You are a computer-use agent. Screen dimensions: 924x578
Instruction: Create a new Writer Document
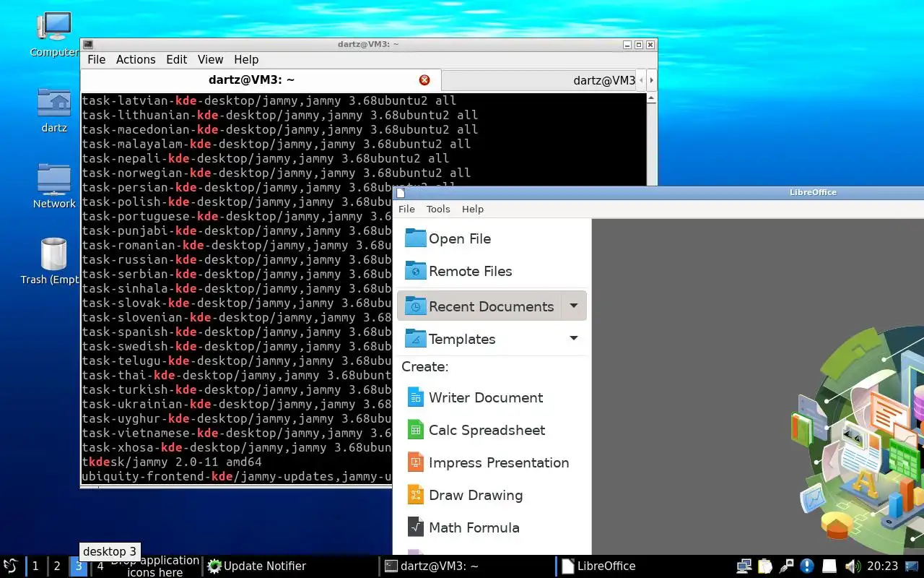click(x=491, y=397)
